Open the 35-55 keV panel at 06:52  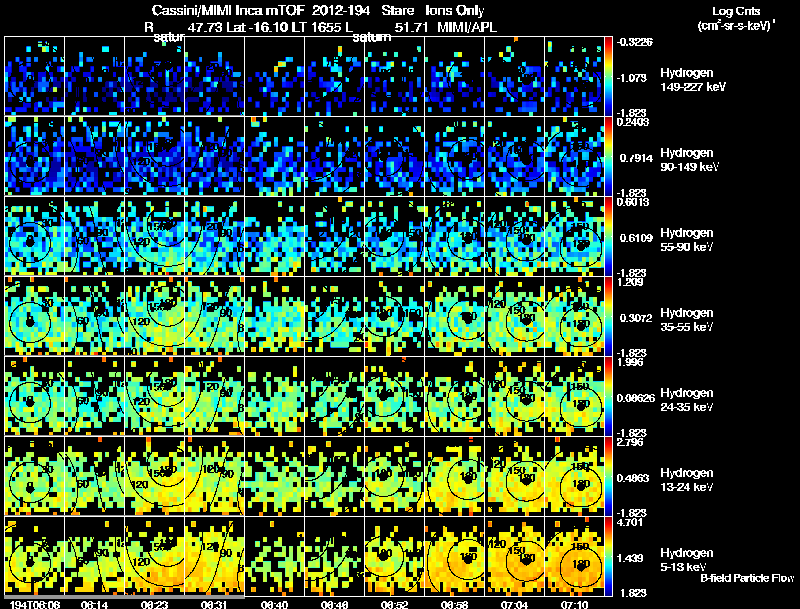click(x=395, y=316)
